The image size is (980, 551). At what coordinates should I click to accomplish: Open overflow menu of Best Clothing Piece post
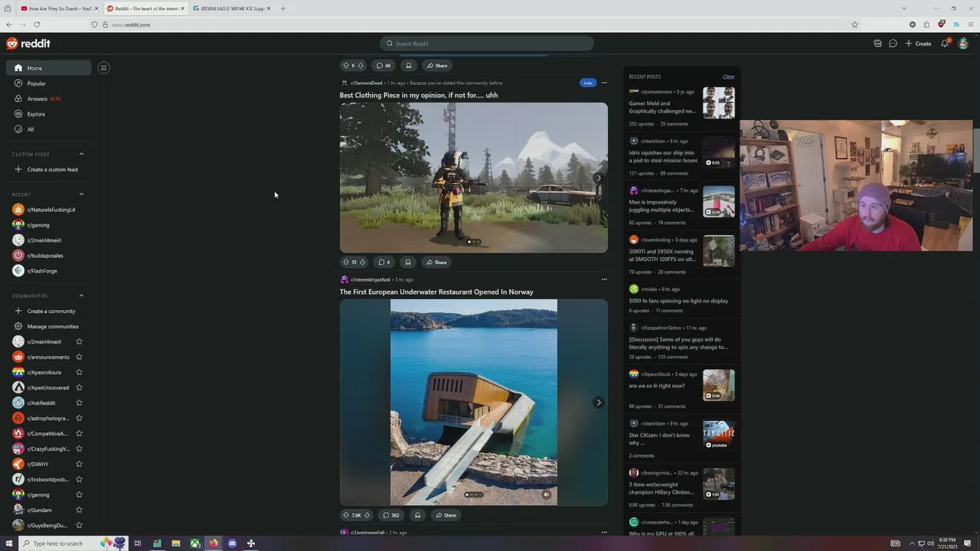pos(603,83)
